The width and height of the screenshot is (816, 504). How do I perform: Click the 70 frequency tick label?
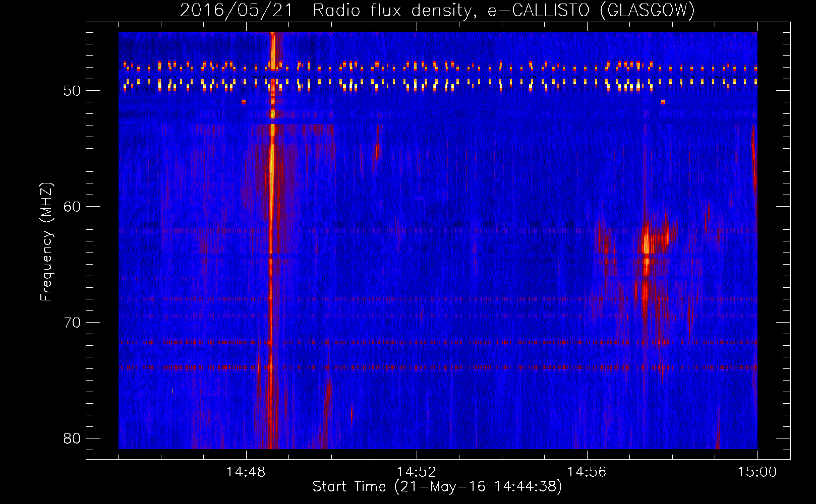[x=73, y=323]
